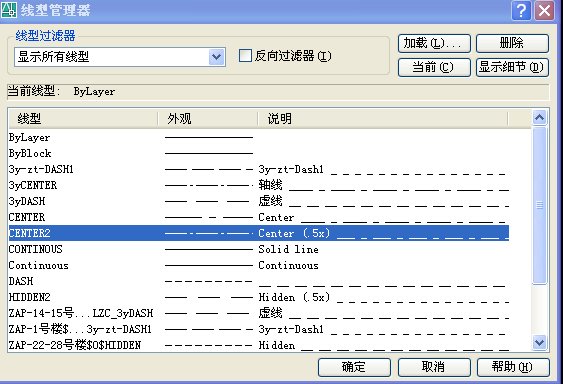The width and height of the screenshot is (563, 384).
Task: Click the 取消 button
Action: pyautogui.click(x=434, y=367)
